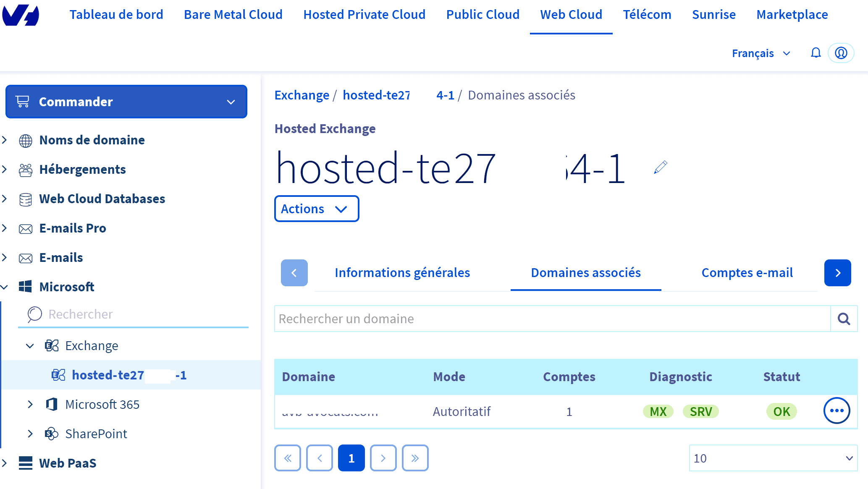The image size is (868, 489).
Task: Click the hosted-te27 breadcrumb link
Action: (399, 95)
